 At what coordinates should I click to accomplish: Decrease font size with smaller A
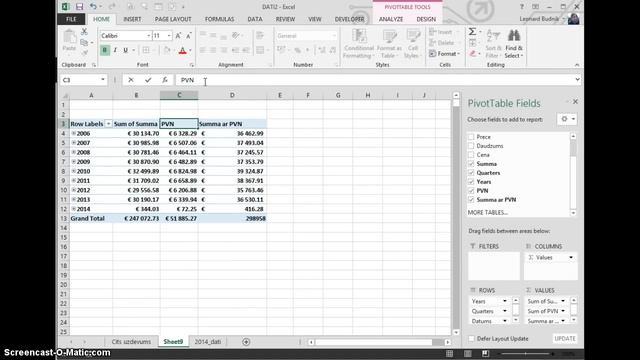188,36
